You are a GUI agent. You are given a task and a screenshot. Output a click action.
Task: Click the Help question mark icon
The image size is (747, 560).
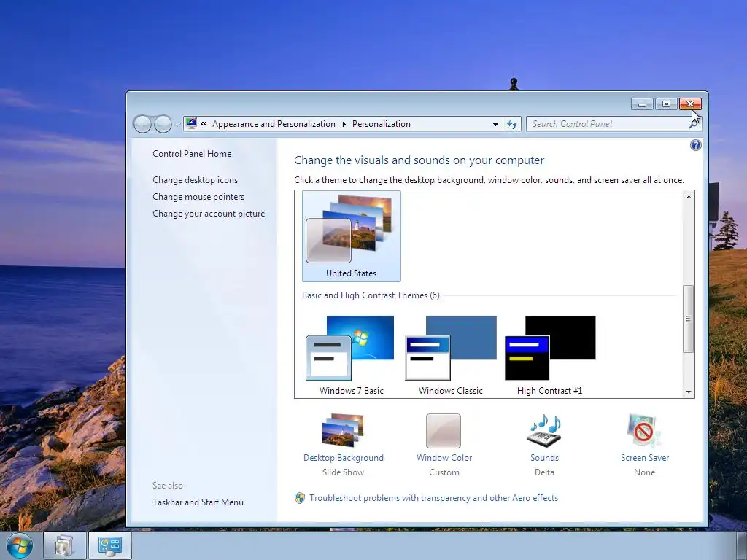695,145
